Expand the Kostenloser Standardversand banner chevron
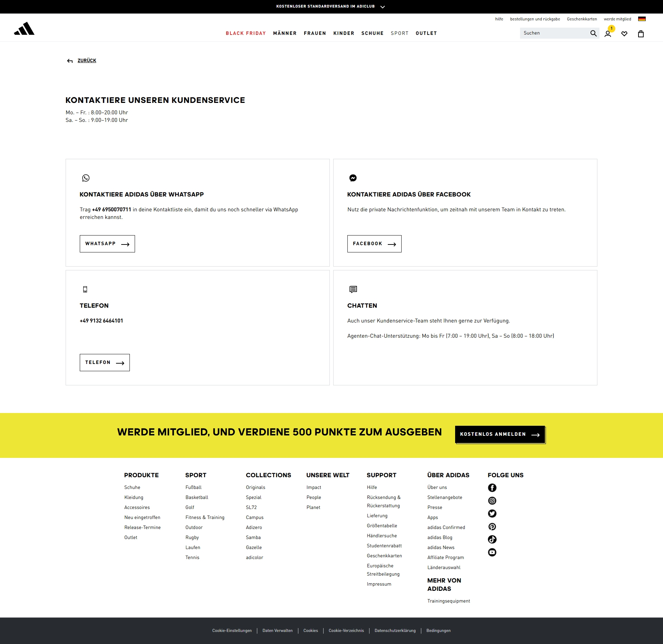Screen dimensions: 663x644 pos(383,7)
